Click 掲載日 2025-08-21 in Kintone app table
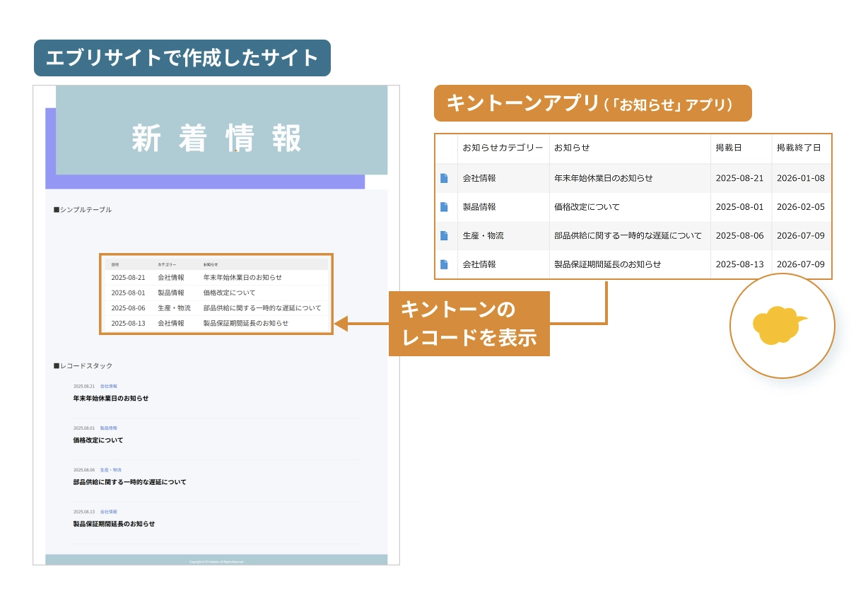The image size is (868, 605). point(739,178)
